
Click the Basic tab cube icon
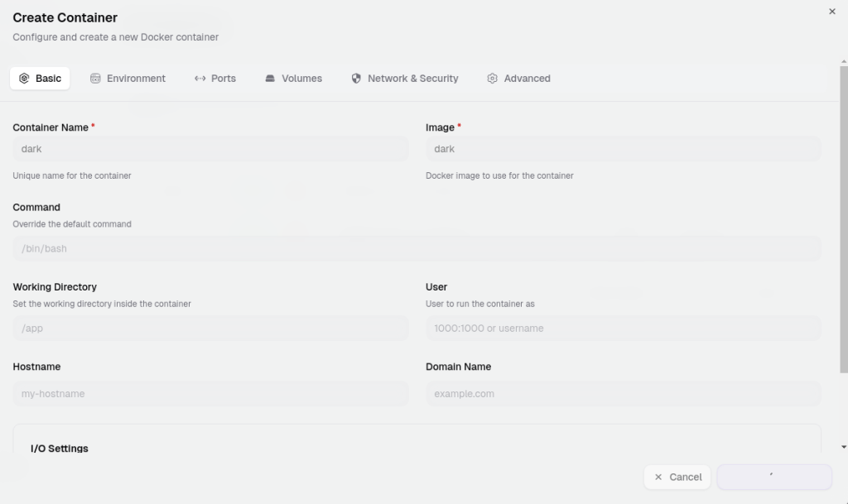pos(24,79)
